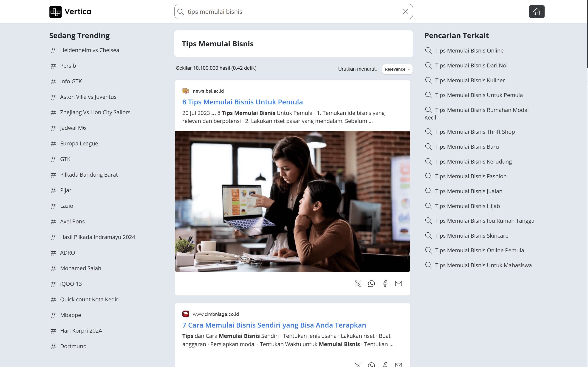Choose related search Tips Memulai Bisnis Thrift Shop
Image resolution: width=588 pixels, height=367 pixels.
475,132
